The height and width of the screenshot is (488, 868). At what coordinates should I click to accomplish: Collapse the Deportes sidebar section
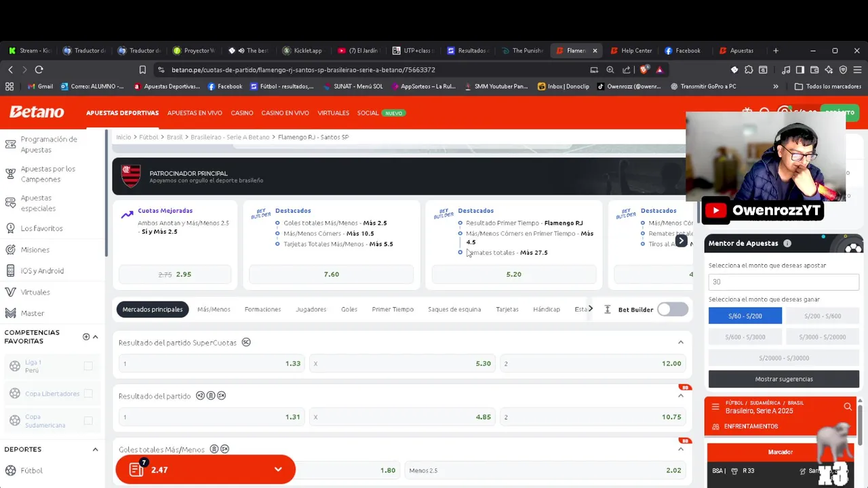(95, 449)
